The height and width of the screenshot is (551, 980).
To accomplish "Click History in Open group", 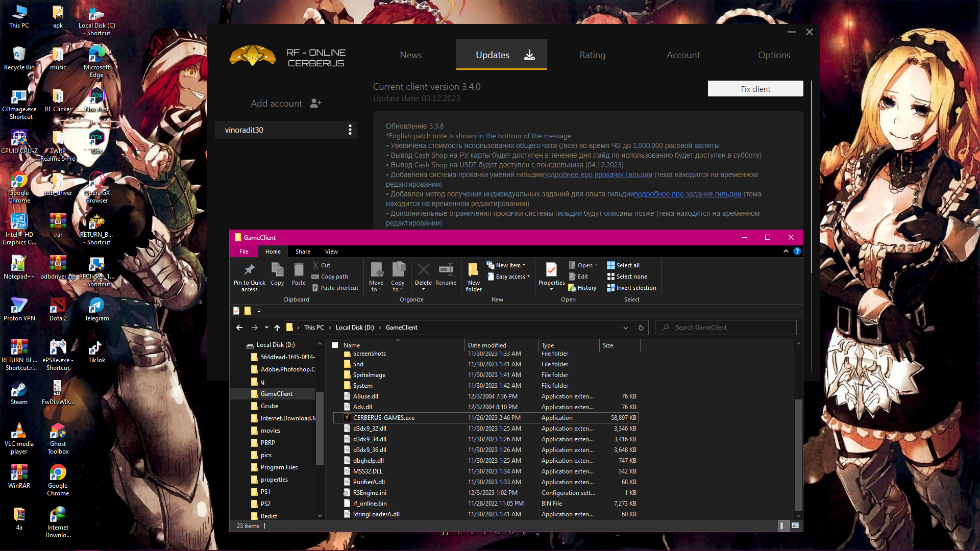I will point(582,288).
